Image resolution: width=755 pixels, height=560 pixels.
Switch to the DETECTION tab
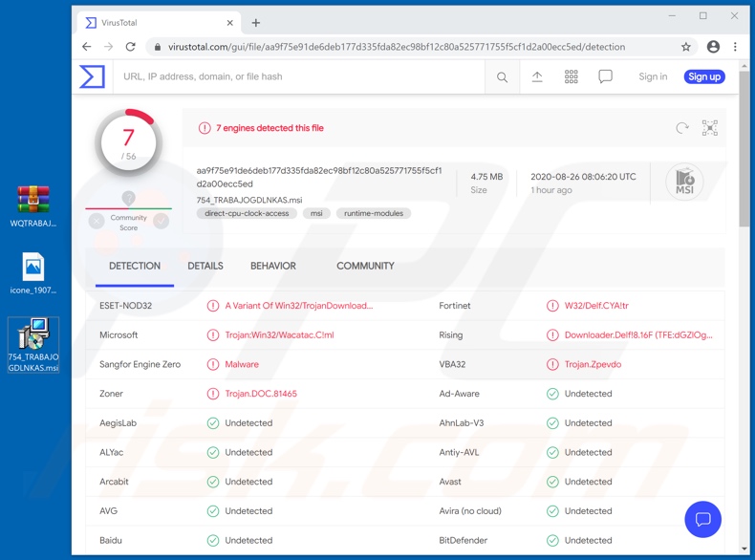tap(135, 266)
